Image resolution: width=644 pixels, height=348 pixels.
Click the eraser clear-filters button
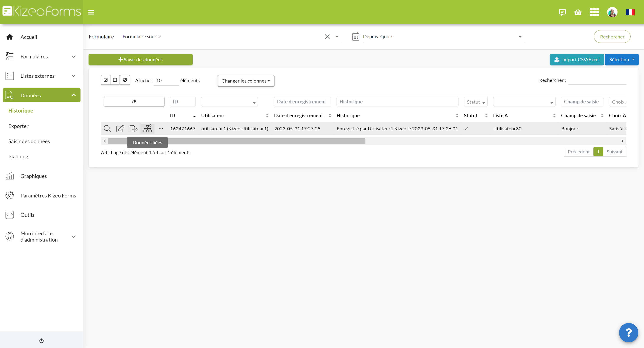pos(134,102)
